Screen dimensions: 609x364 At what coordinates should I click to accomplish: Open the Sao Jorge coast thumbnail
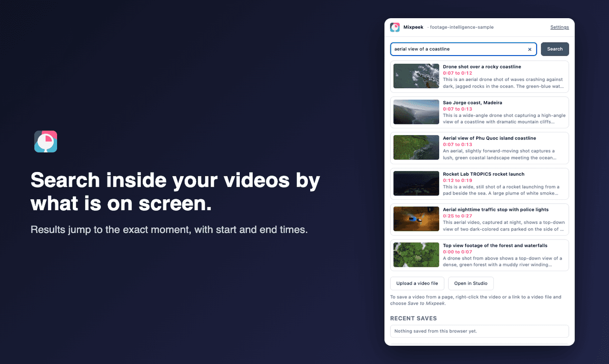(416, 112)
